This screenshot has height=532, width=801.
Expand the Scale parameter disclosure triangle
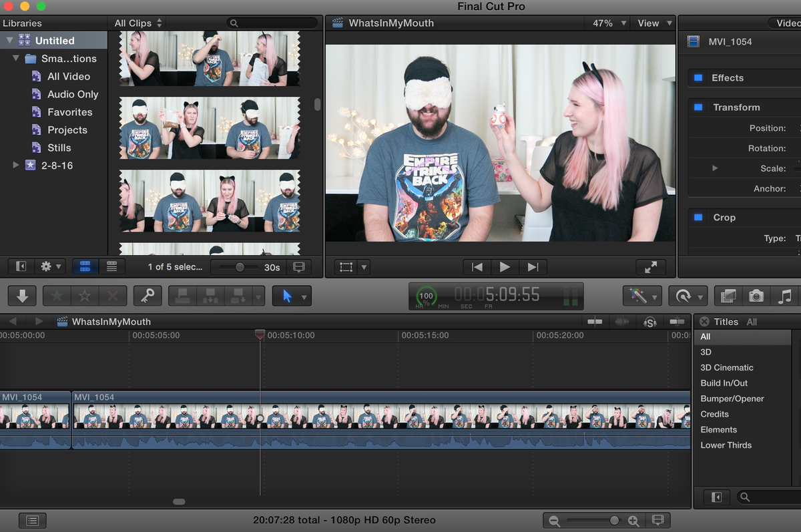coord(715,168)
